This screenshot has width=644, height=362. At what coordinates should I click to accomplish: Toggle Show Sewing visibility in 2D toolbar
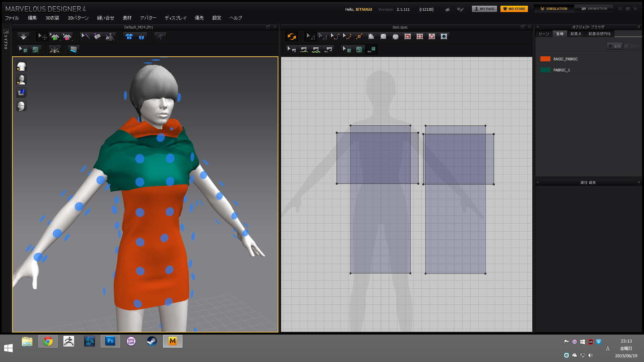pos(328,50)
